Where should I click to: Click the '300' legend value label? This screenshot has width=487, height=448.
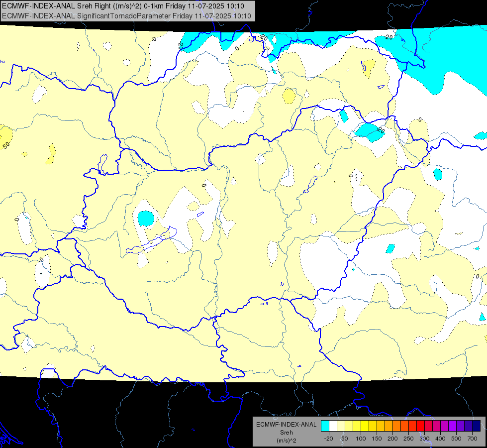click(425, 439)
